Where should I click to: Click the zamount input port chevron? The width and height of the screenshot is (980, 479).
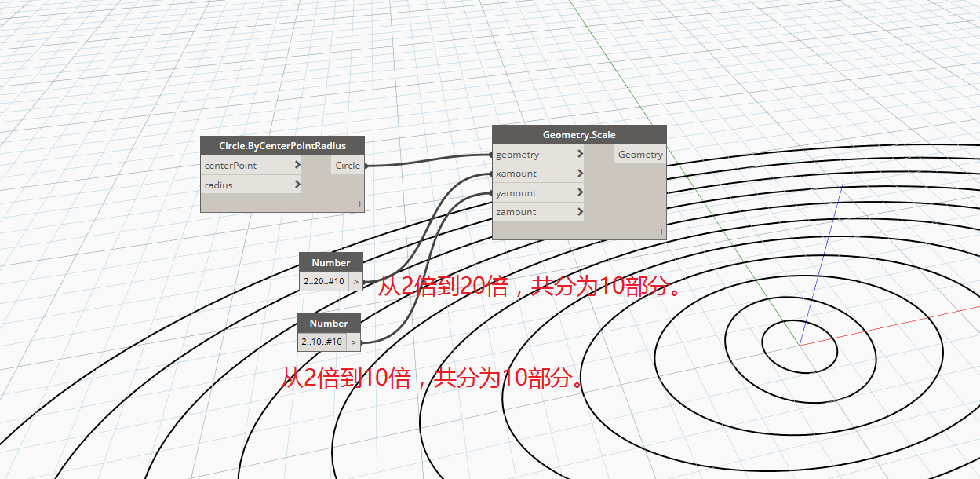pos(580,212)
